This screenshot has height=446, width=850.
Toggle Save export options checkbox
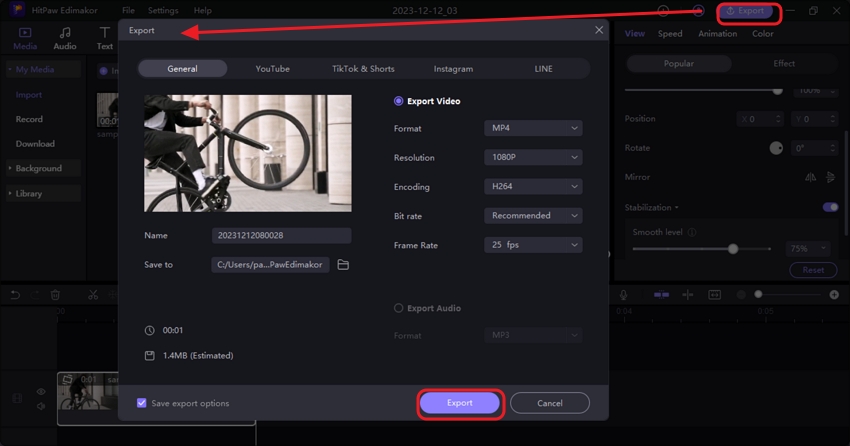tap(141, 403)
